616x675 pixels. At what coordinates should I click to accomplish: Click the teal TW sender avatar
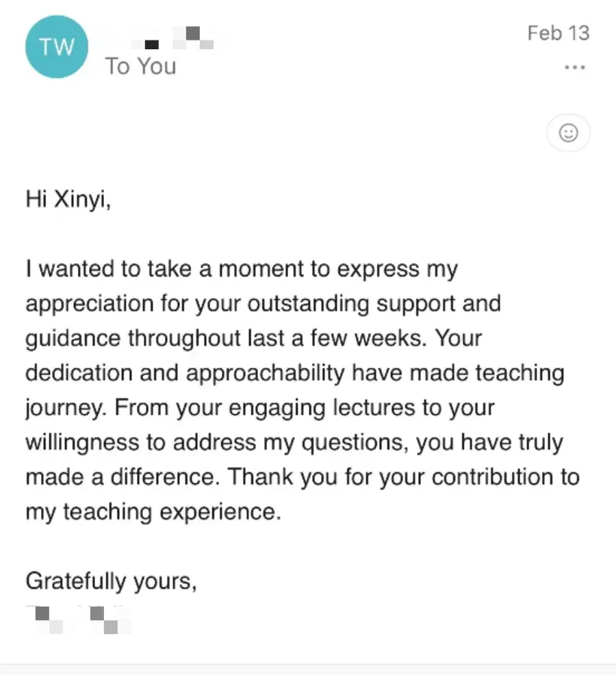click(57, 47)
